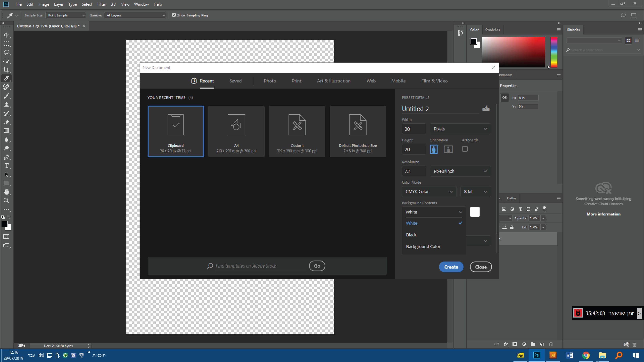This screenshot has width=644, height=362.
Task: Choose landscape orientation icon
Action: [448, 149]
